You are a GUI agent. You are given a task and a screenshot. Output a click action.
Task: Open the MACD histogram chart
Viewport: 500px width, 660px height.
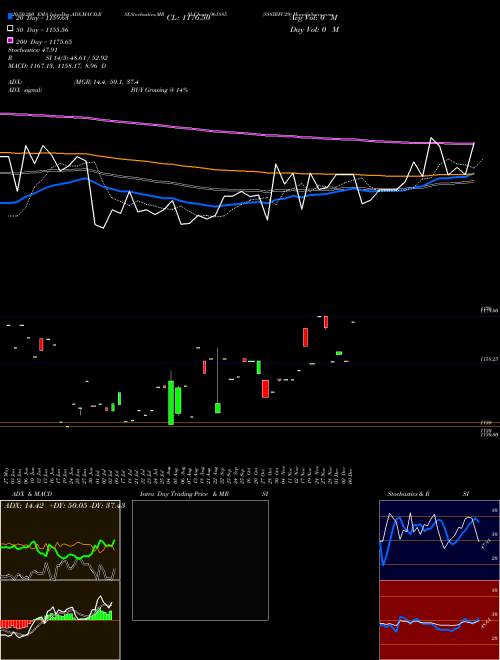click(60, 620)
